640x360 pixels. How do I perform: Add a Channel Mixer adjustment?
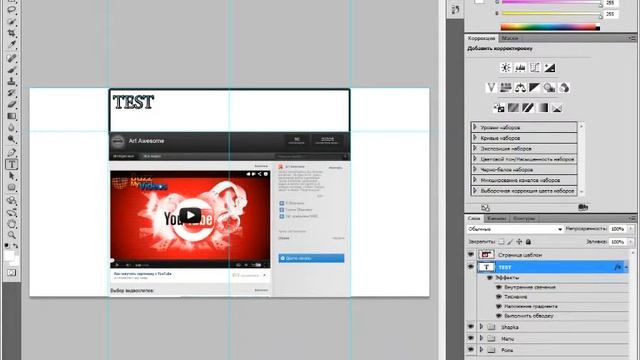click(564, 87)
